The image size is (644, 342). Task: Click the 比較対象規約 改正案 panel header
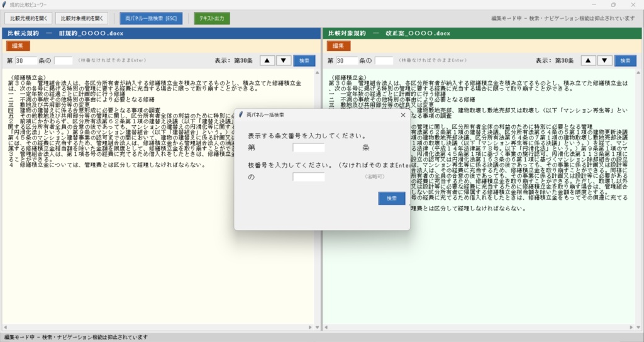click(482, 33)
